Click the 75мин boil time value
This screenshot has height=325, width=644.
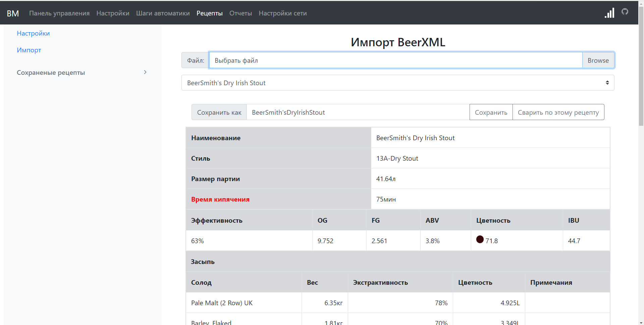[x=386, y=199]
